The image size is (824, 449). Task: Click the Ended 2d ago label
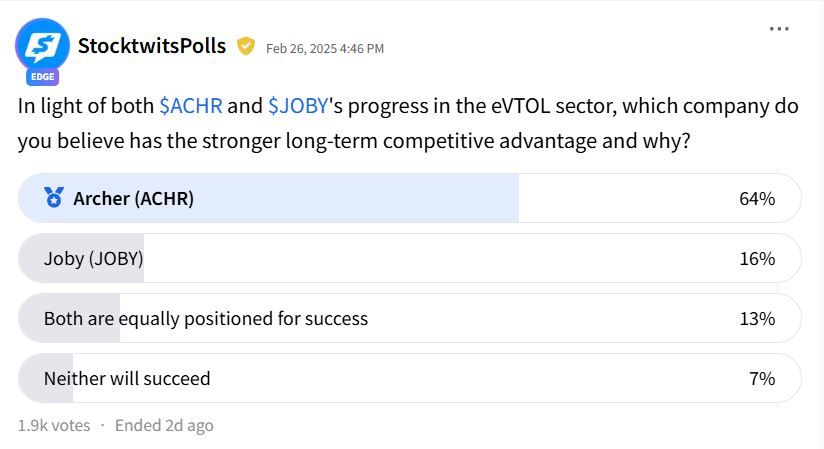tap(164, 425)
